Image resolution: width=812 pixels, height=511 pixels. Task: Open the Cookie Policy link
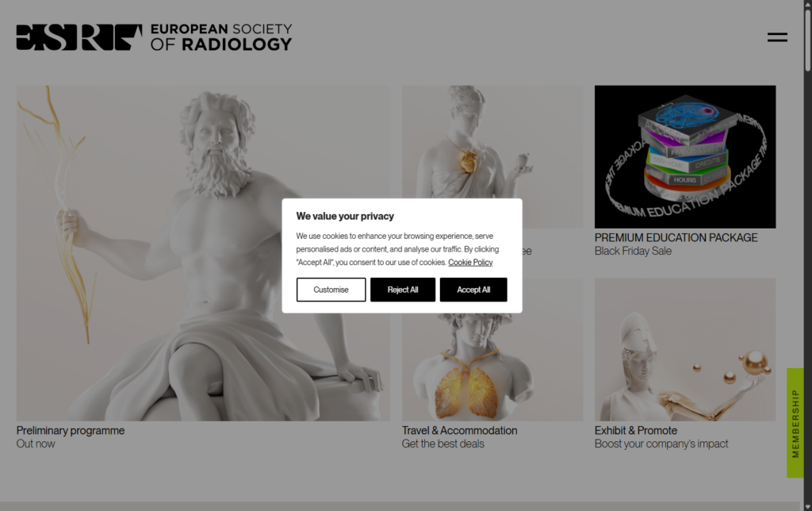point(470,262)
